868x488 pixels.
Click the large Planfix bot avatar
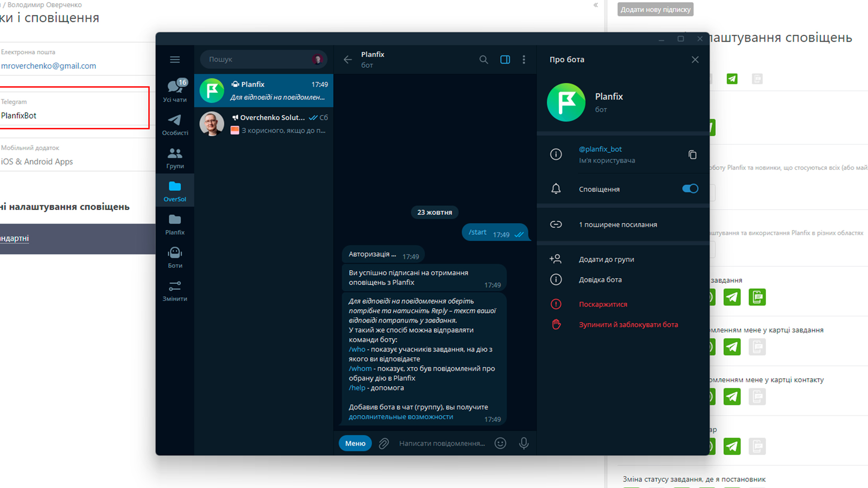(x=566, y=102)
